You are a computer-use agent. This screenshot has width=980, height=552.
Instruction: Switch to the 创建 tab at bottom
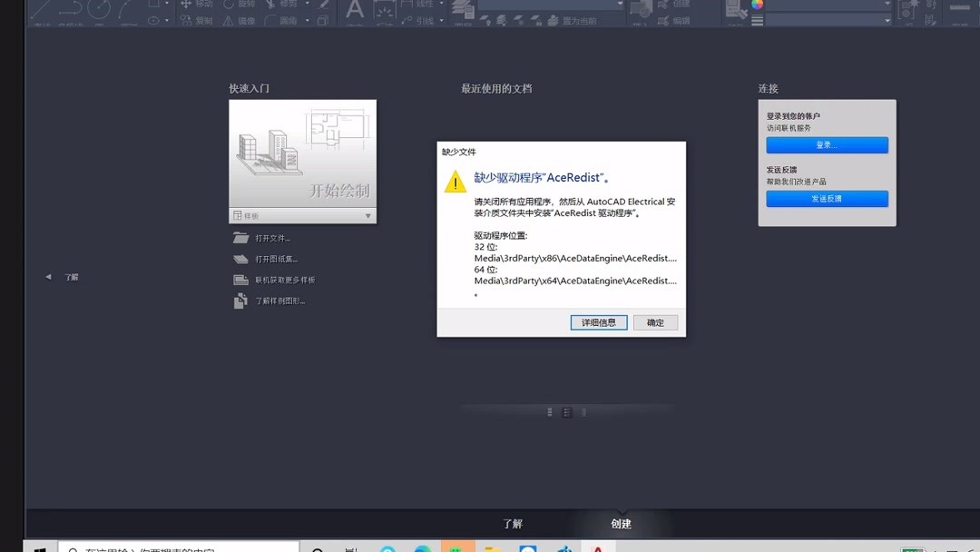click(622, 524)
